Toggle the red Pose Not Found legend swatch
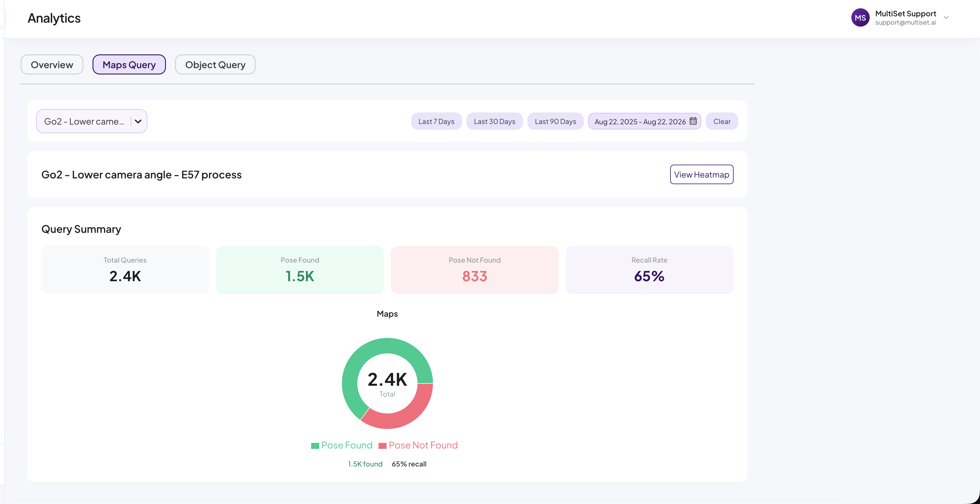This screenshot has width=980, height=504. tap(382, 446)
